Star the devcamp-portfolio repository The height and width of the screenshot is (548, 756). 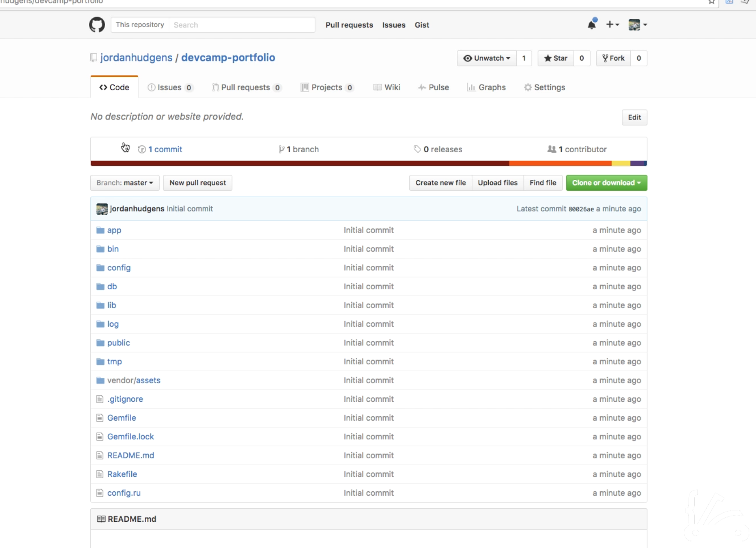556,58
